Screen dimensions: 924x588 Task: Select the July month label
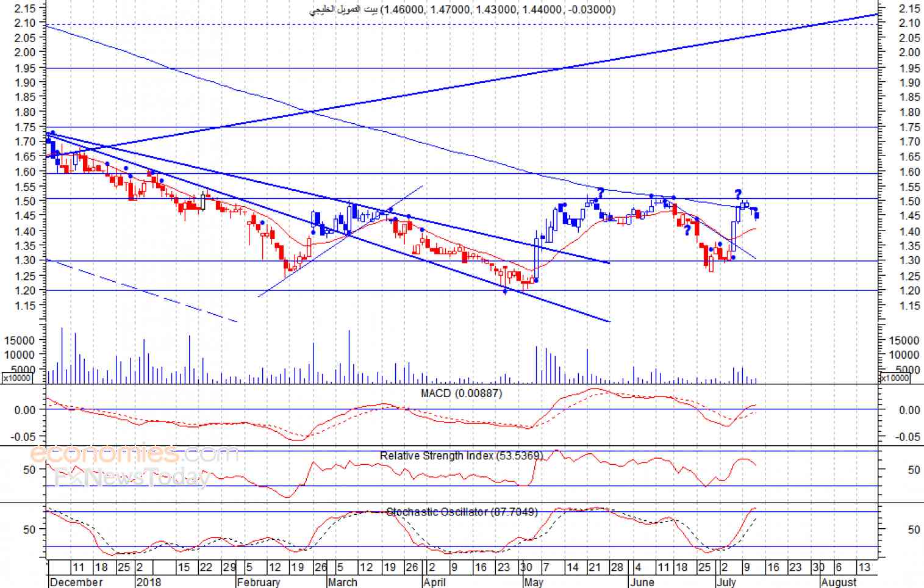click(x=726, y=582)
